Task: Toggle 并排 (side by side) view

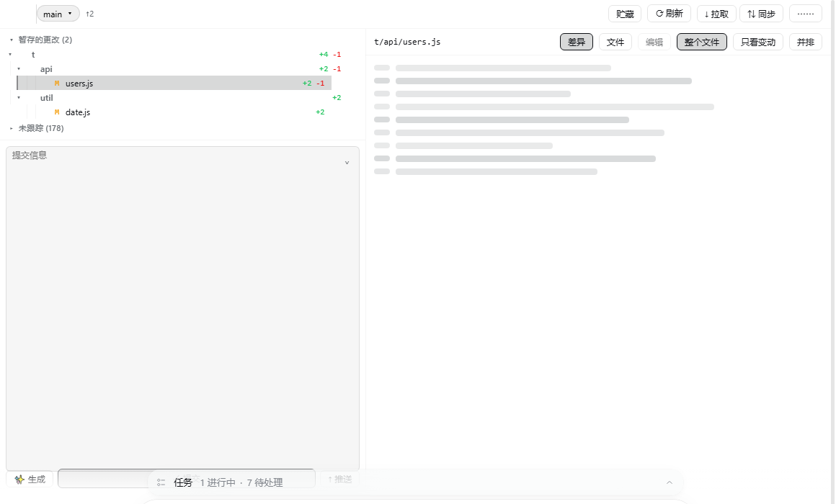Action: [x=806, y=42]
